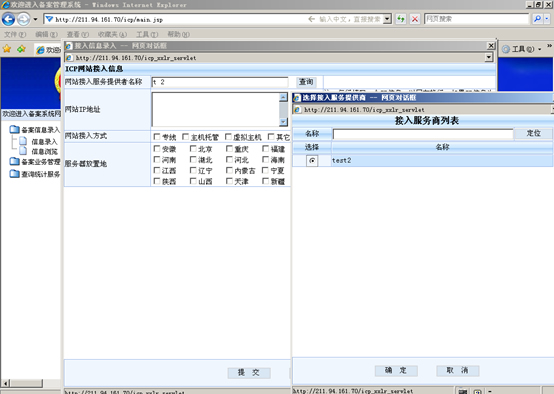The width and height of the screenshot is (554, 394).
Task: Open the 收藏夹 menu
Action: coord(112,34)
